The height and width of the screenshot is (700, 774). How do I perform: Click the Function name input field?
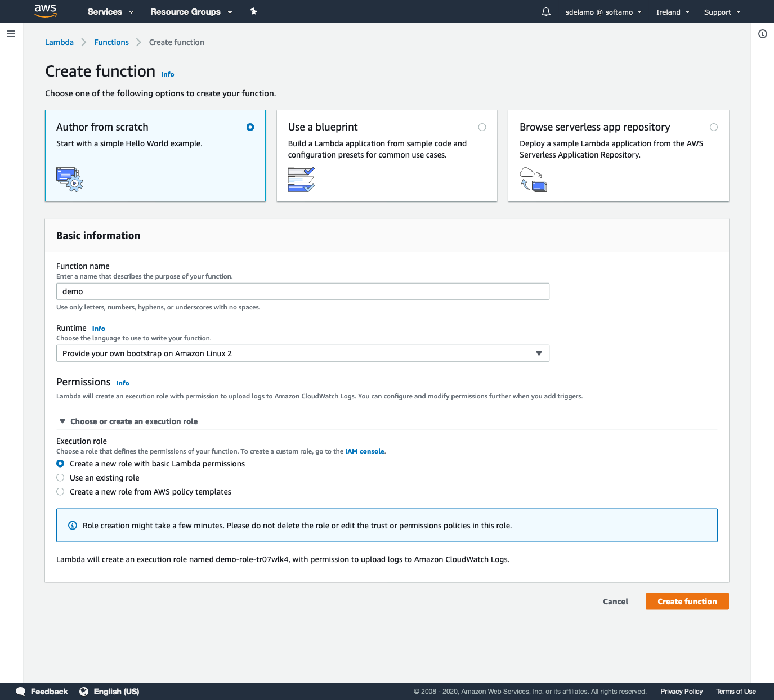302,291
